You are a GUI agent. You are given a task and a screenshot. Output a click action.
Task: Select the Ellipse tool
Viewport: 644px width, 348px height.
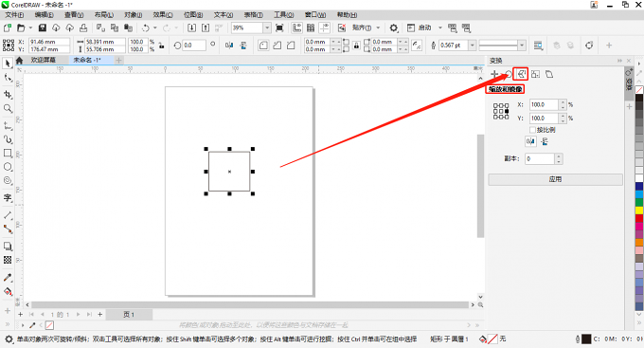pos(8,167)
